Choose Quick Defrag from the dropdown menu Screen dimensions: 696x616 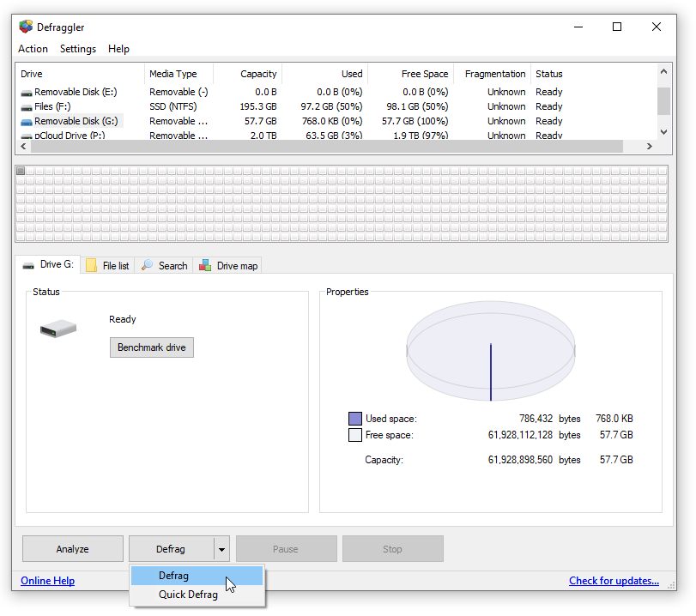[197, 595]
